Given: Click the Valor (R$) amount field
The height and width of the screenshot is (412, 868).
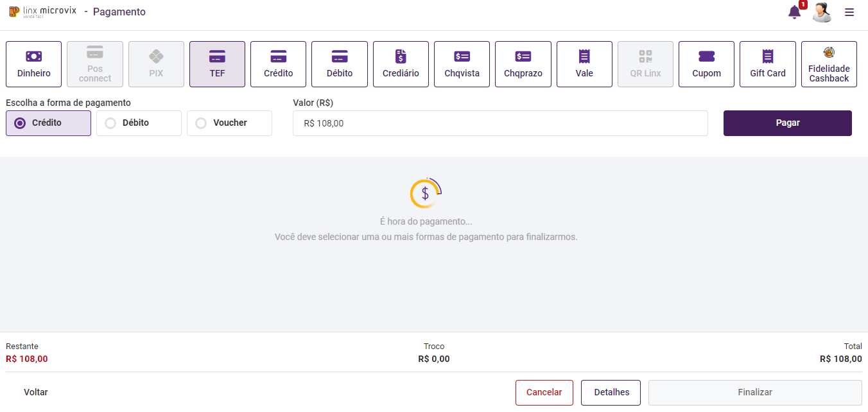Looking at the screenshot, I should [x=500, y=123].
